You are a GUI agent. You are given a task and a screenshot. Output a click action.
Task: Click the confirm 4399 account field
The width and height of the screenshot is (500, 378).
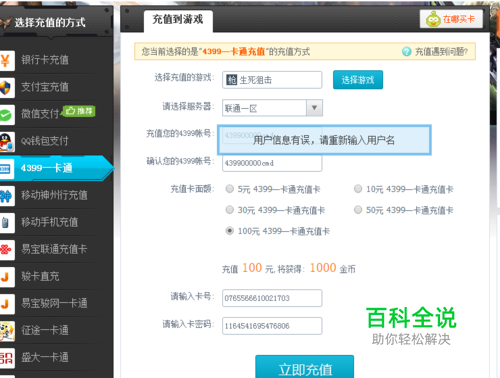point(272,163)
